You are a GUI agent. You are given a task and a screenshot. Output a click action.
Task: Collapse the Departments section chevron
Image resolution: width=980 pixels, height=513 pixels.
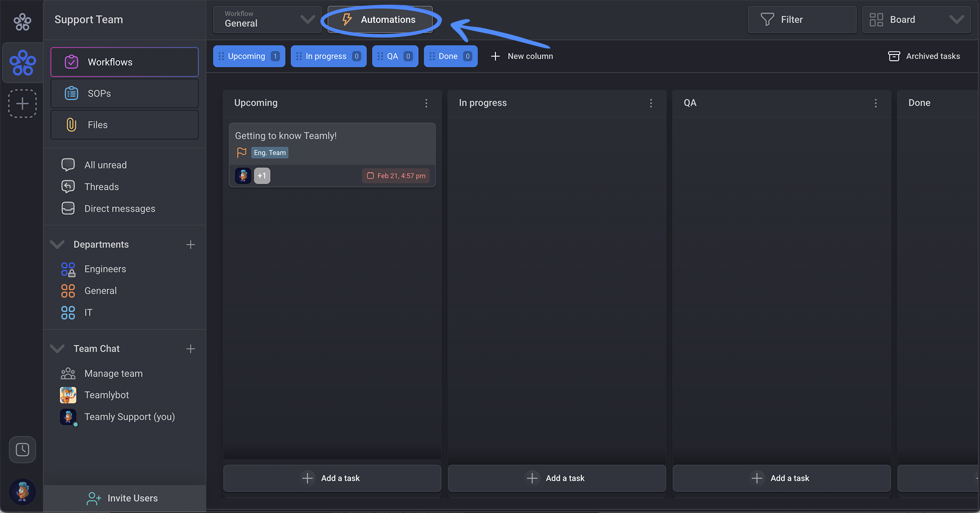click(57, 244)
